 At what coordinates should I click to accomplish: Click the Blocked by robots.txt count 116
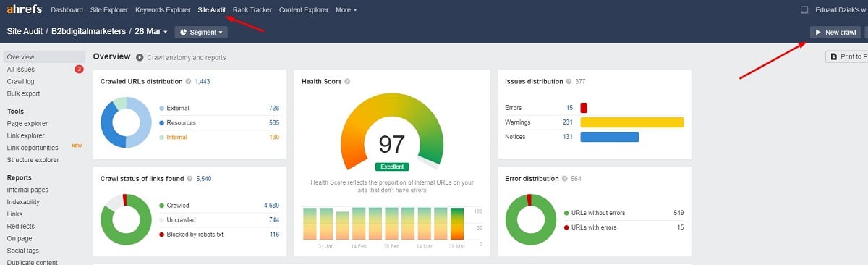click(x=273, y=234)
